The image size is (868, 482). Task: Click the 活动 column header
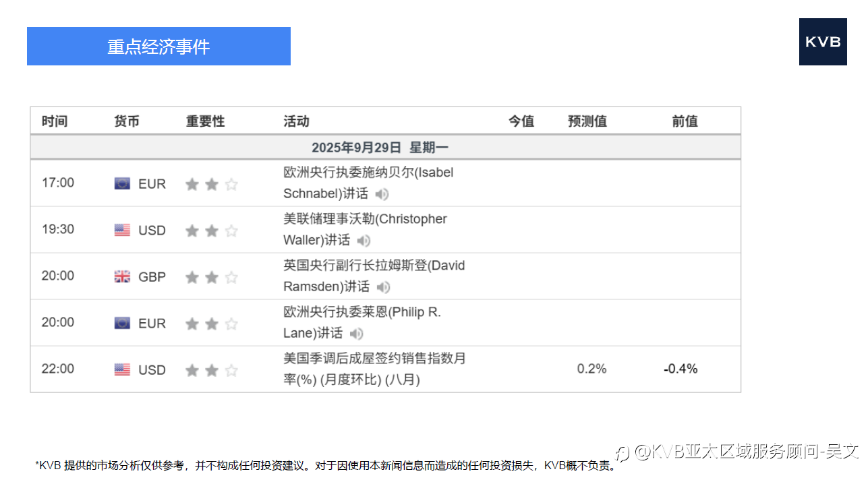tap(296, 121)
